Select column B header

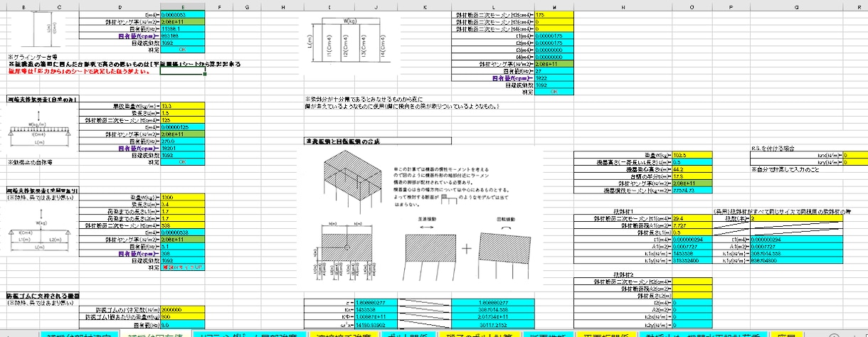click(24, 6)
